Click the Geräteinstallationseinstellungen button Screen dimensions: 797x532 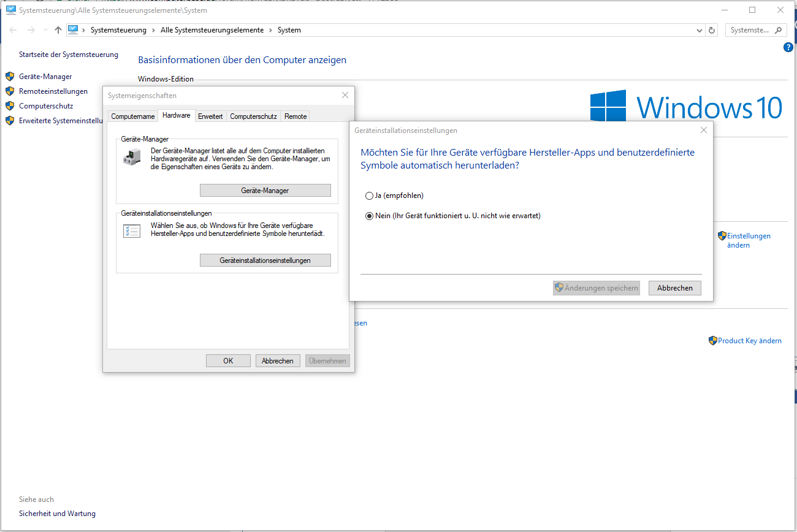(265, 260)
